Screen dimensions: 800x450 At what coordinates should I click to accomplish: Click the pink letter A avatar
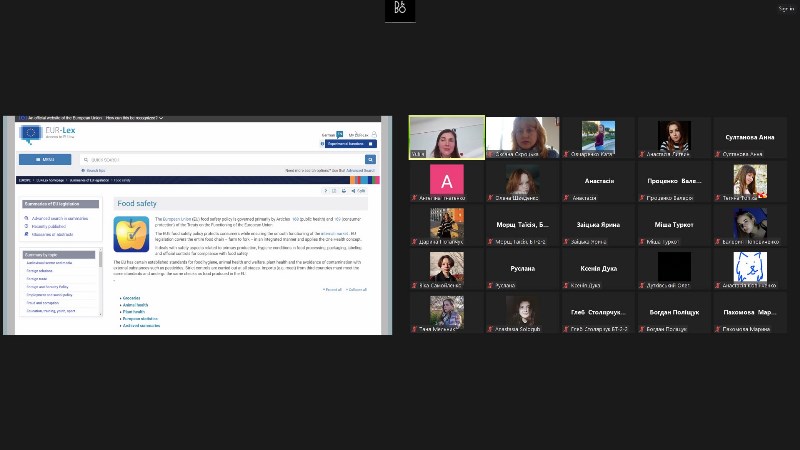click(446, 180)
